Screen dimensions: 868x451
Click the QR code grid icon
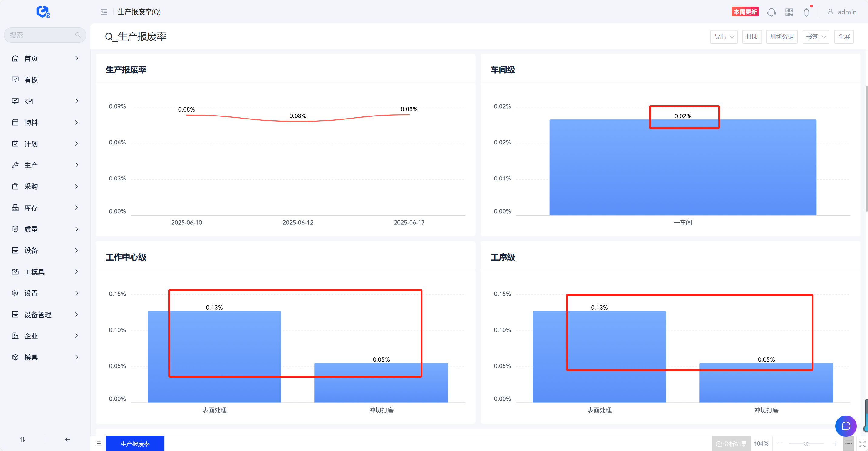click(x=789, y=12)
